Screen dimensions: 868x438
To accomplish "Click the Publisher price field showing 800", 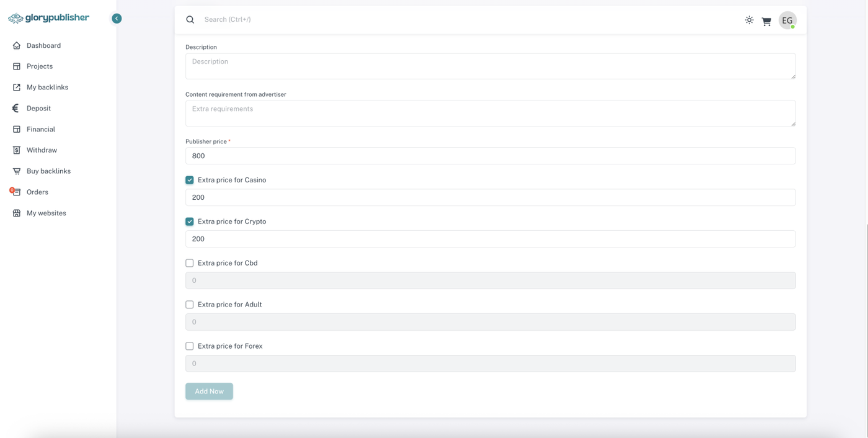I will pyautogui.click(x=490, y=156).
